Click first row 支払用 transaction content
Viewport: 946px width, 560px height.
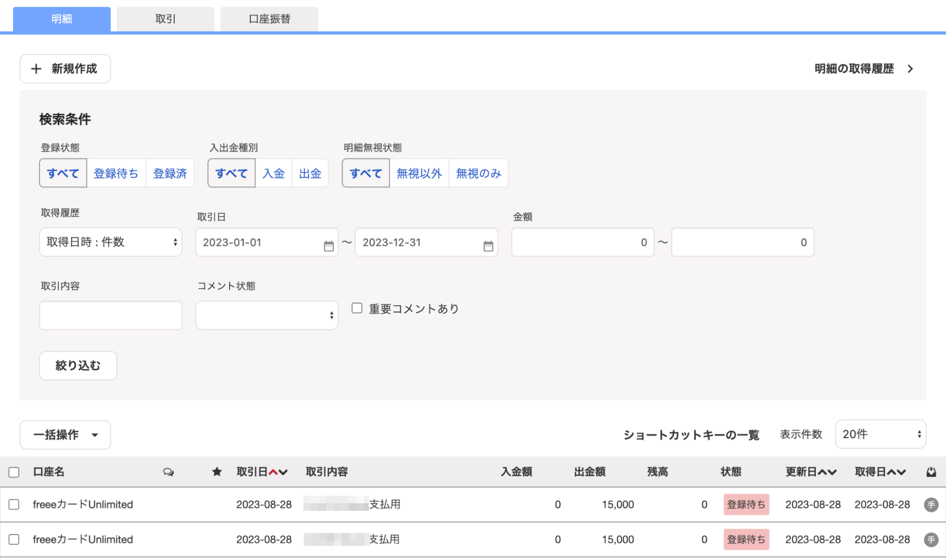(385, 505)
